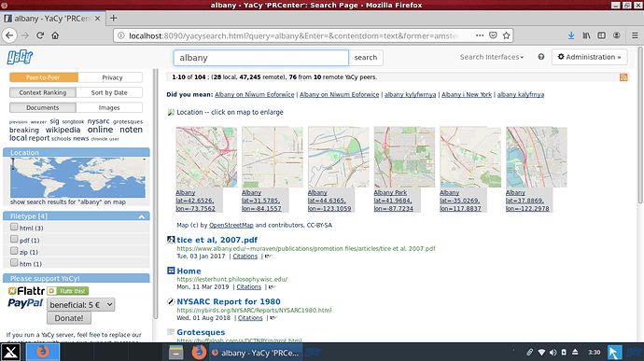The width and height of the screenshot is (644, 361).
Task: Open the Firefox account icon
Action: point(617,35)
